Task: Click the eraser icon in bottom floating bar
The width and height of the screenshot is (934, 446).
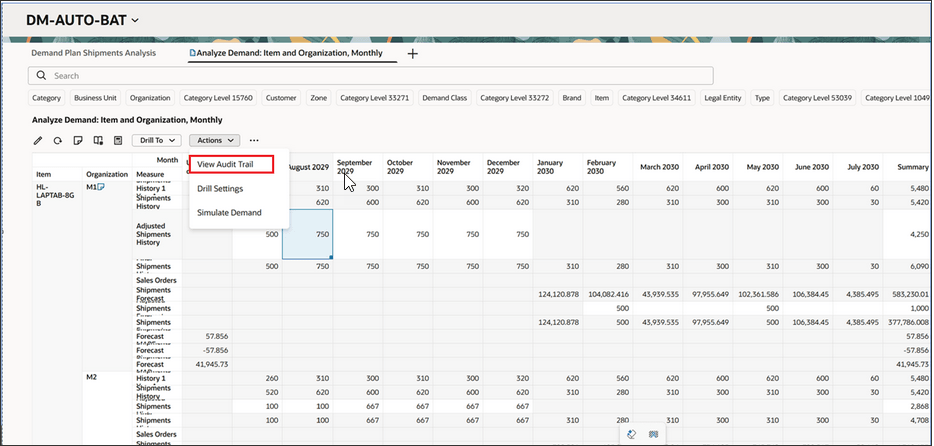Action: pos(630,435)
